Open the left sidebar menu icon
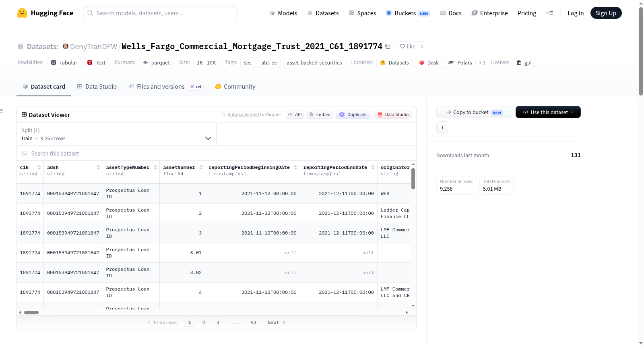Screen dimensions: 644x347 (2, 111)
